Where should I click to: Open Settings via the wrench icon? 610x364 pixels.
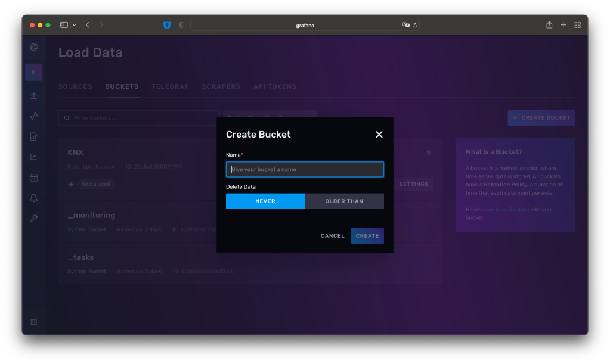(34, 219)
